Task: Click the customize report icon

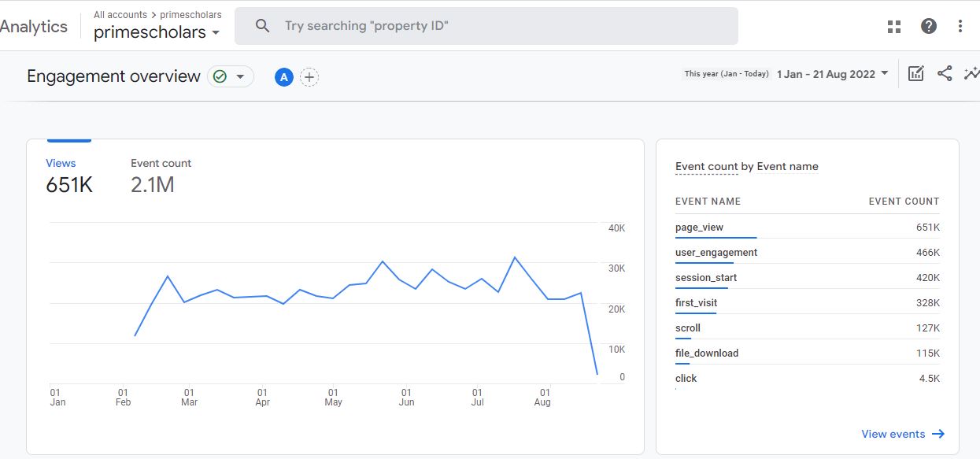Action: 915,74
